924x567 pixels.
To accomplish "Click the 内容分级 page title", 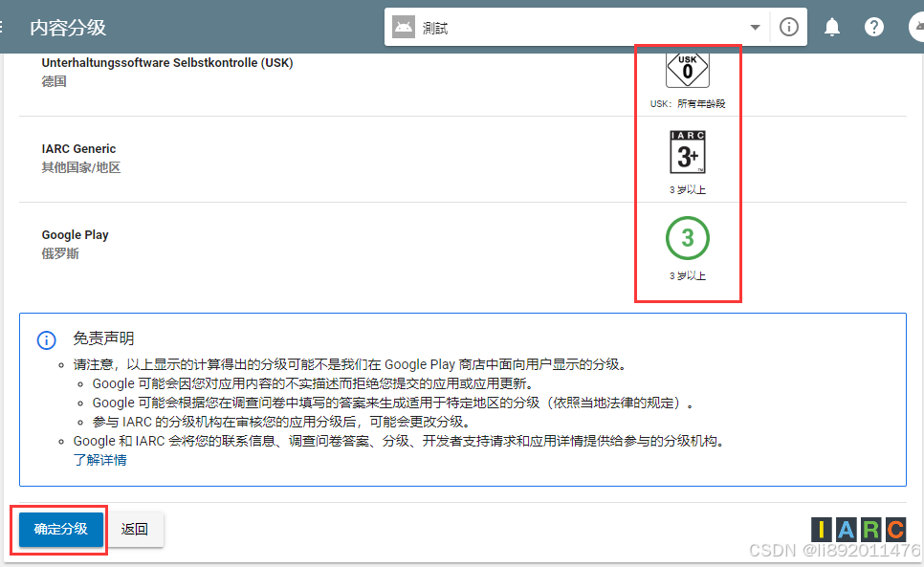I will pos(68,28).
